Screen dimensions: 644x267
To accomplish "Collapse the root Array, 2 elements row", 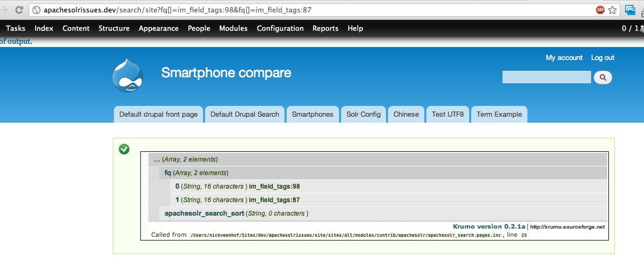I will (378, 159).
